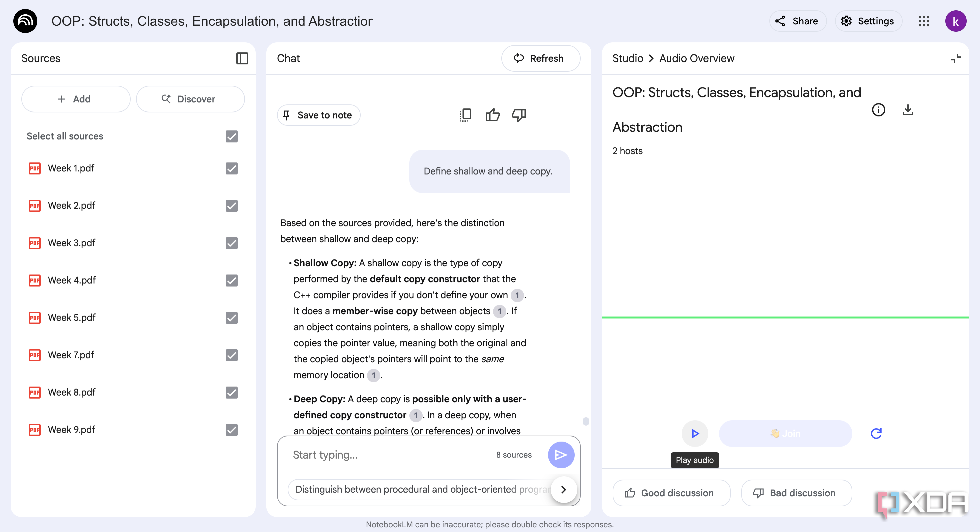
Task: Collapse the Sources panel icon
Action: click(242, 58)
